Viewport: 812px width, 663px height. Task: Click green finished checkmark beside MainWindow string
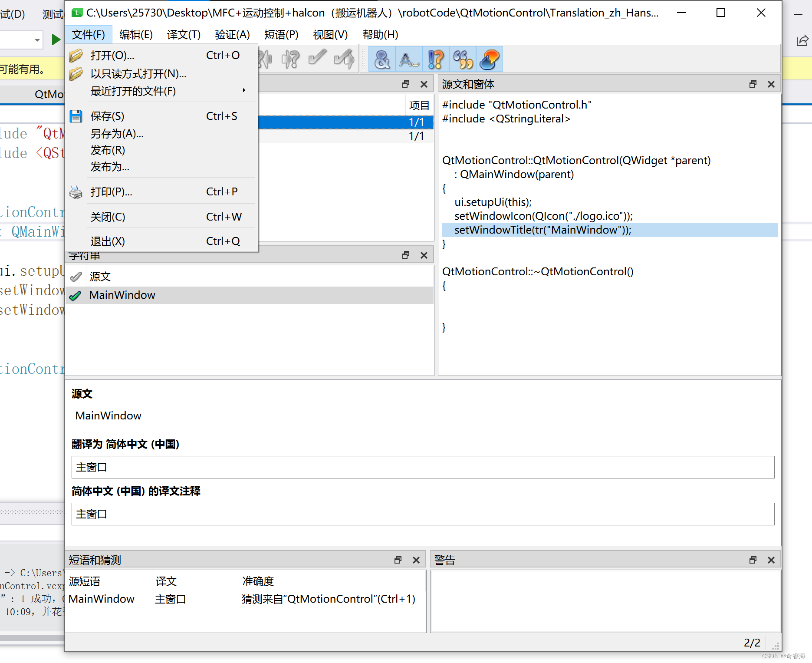point(76,295)
